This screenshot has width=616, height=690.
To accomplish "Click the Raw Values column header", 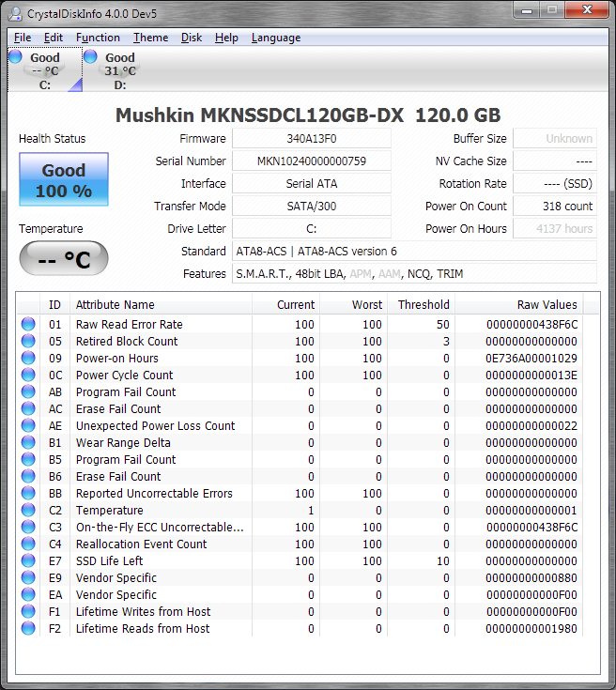I will (519, 304).
